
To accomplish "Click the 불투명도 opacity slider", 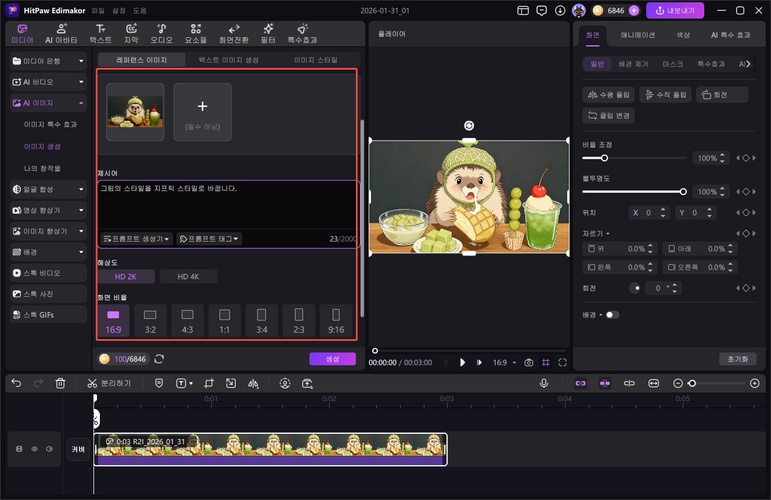I will [x=634, y=192].
